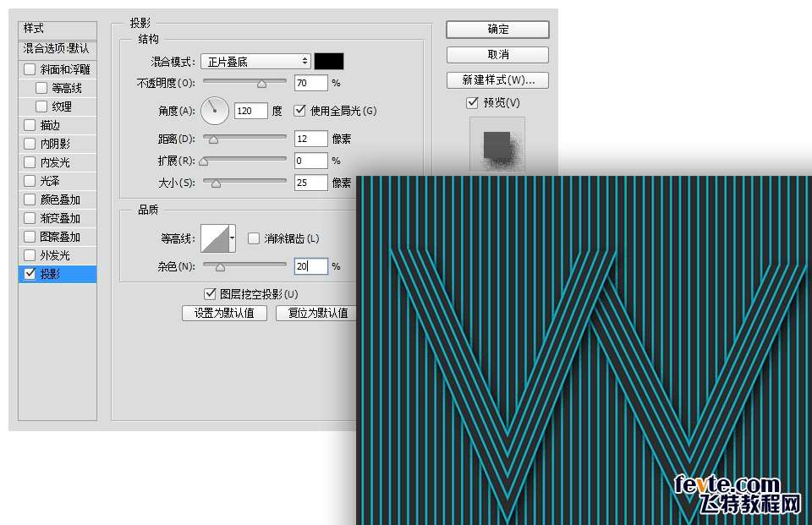
Task: Click 设置为默认值 button
Action: [x=224, y=314]
